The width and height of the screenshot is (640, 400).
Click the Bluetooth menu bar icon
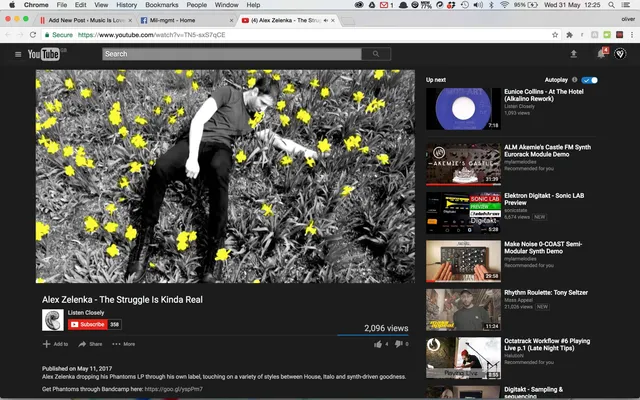491,5
